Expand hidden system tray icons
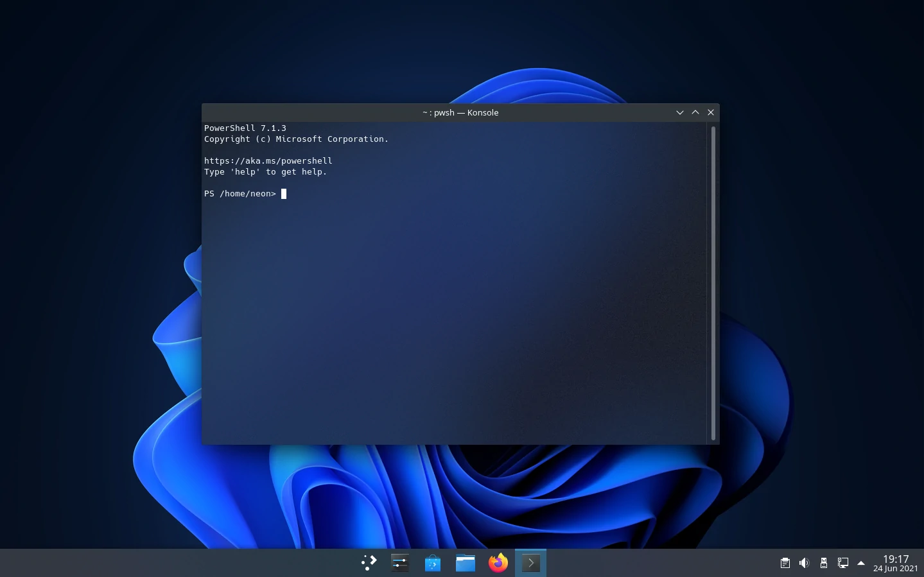Screen dimensions: 924x577 [861, 563]
